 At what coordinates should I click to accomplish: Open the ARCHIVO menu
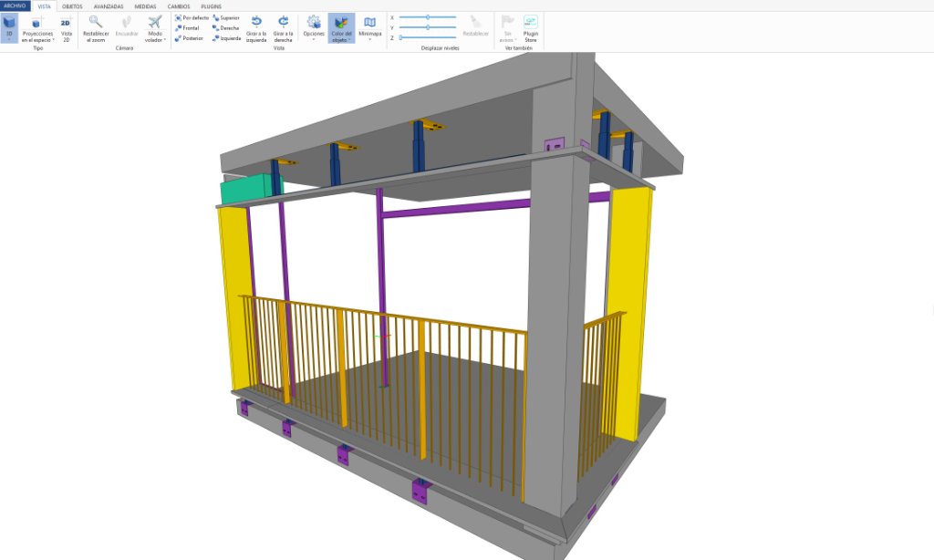click(x=15, y=6)
